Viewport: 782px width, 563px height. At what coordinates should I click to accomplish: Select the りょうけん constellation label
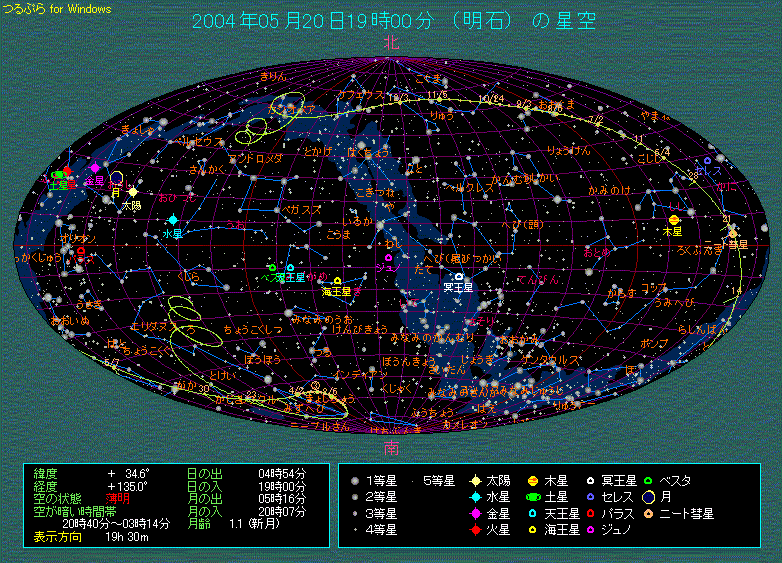click(569, 150)
